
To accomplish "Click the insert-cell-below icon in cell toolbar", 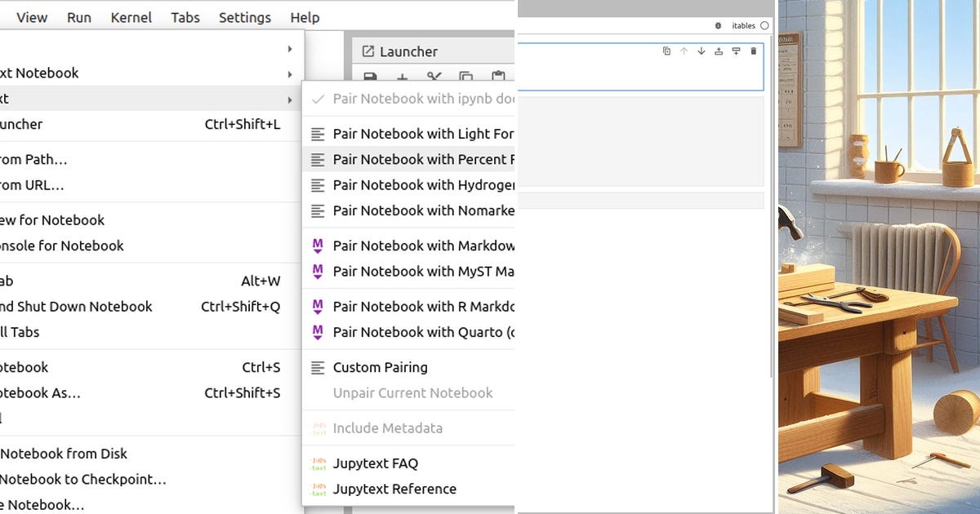I will coord(736,51).
